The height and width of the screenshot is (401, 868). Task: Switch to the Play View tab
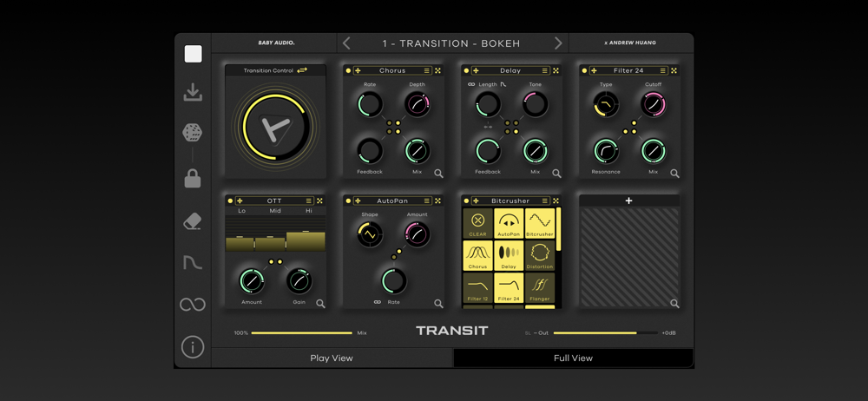tap(332, 358)
